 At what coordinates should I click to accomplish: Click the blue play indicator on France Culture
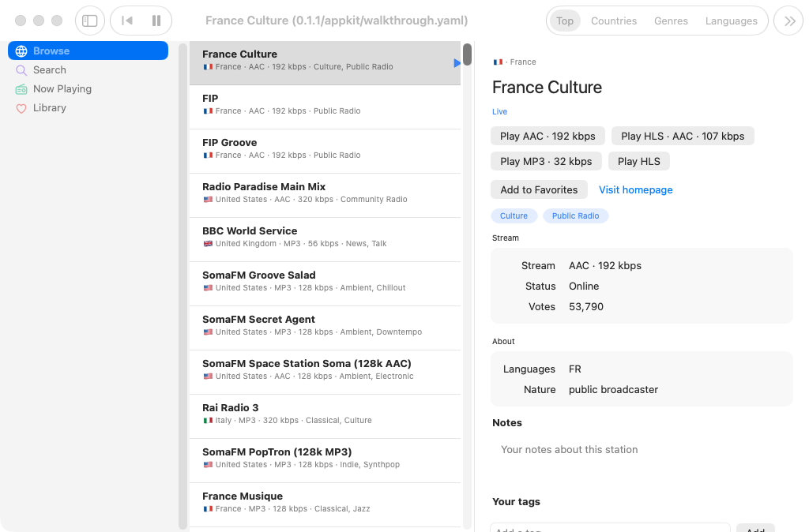tap(457, 63)
